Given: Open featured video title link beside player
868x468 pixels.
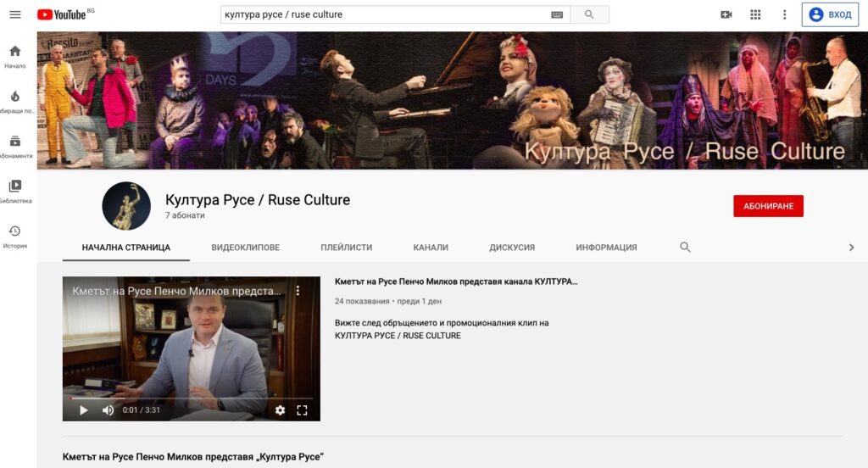Looking at the screenshot, I should 456,281.
